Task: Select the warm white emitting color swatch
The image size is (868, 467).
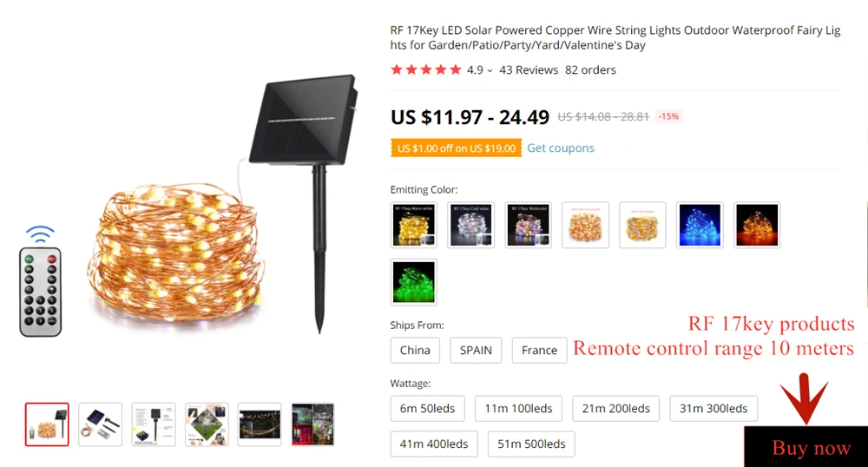Action: coord(413,225)
